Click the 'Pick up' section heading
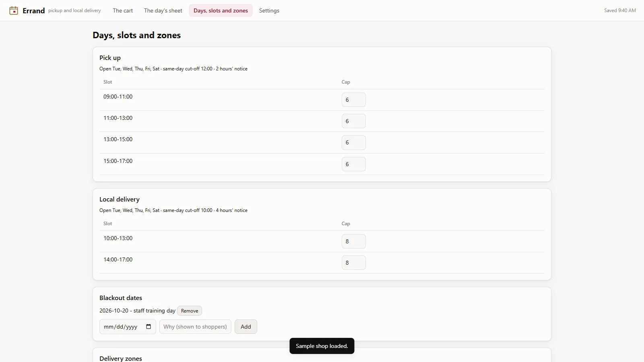The width and height of the screenshot is (644, 362). [110, 58]
